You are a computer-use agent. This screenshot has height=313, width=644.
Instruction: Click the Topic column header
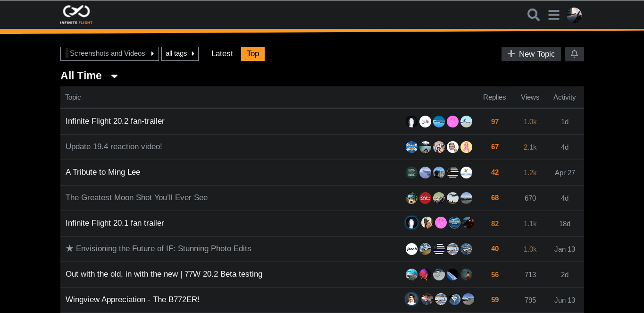click(x=73, y=97)
